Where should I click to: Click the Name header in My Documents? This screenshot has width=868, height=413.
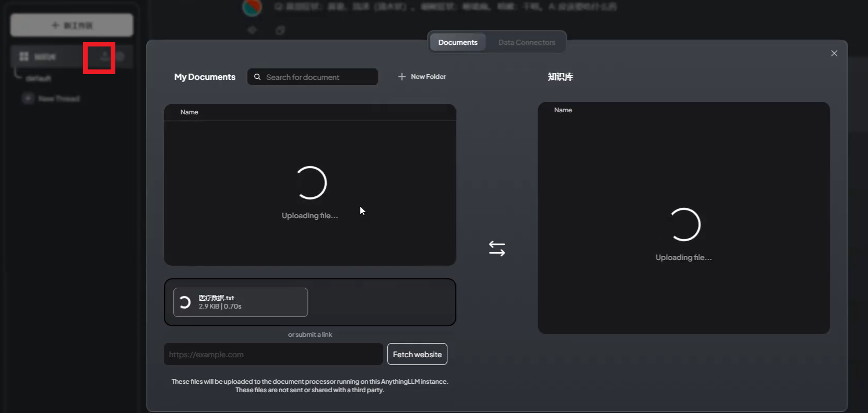tap(189, 112)
